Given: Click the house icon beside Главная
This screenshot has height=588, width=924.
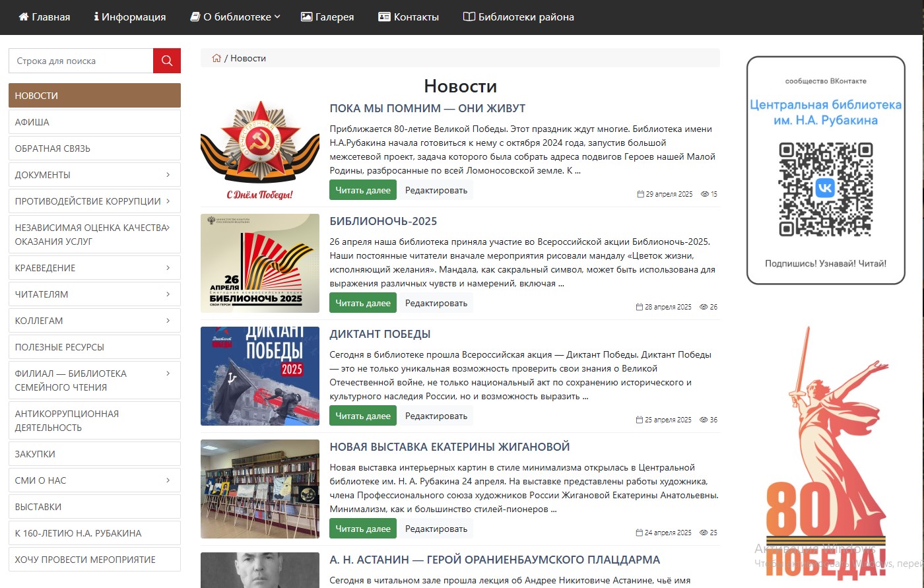Looking at the screenshot, I should click(x=24, y=17).
